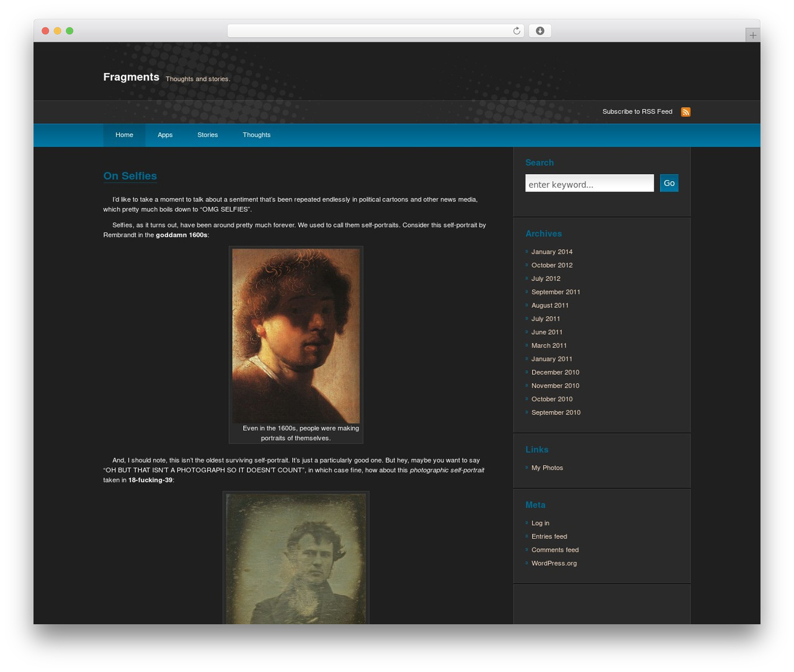Open the Stories menu item
Viewport: 794px width, 672px height.
click(x=208, y=135)
